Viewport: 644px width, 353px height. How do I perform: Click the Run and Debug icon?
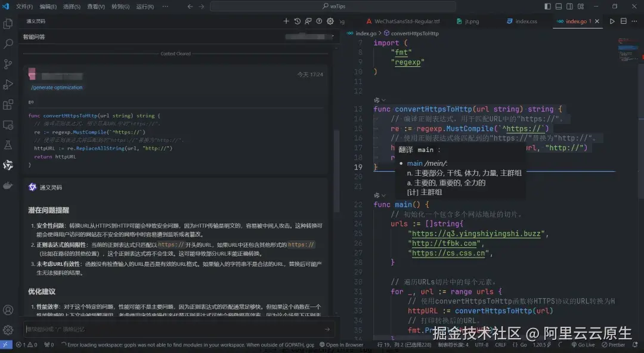(x=8, y=84)
